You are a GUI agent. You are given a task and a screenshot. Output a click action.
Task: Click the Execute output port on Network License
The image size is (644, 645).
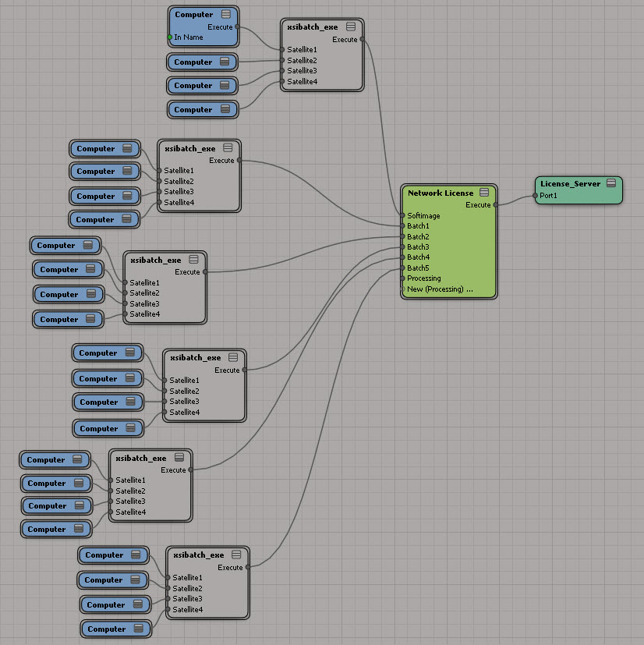(496, 205)
